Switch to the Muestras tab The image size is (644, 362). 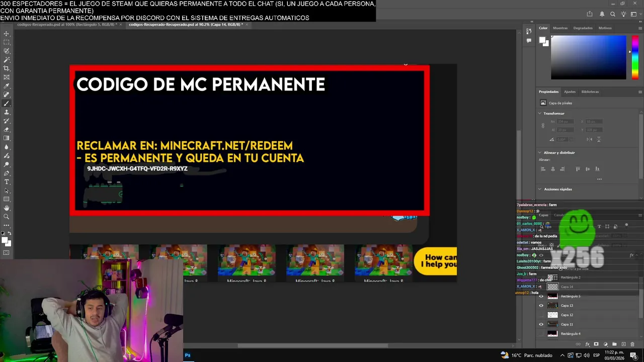click(560, 28)
